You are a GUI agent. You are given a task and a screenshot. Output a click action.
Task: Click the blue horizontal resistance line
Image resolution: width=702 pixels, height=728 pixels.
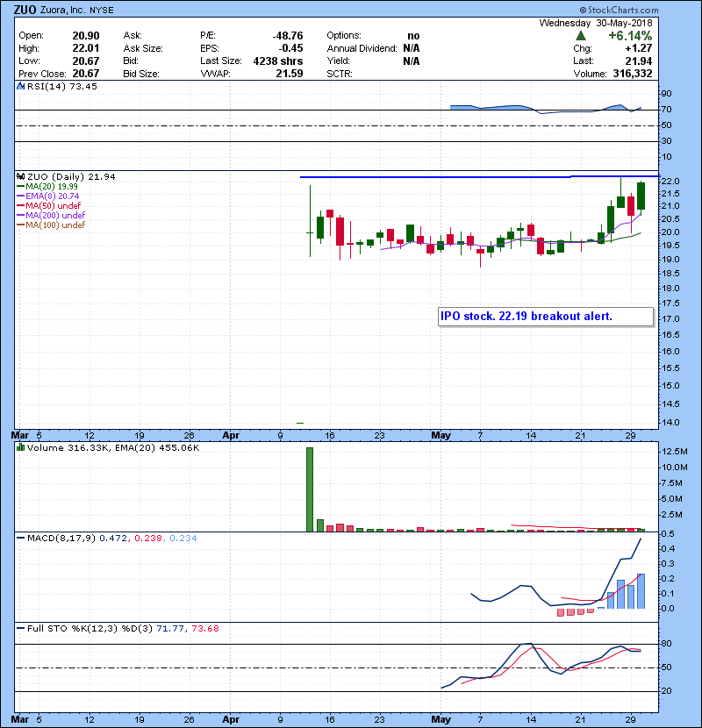[479, 177]
